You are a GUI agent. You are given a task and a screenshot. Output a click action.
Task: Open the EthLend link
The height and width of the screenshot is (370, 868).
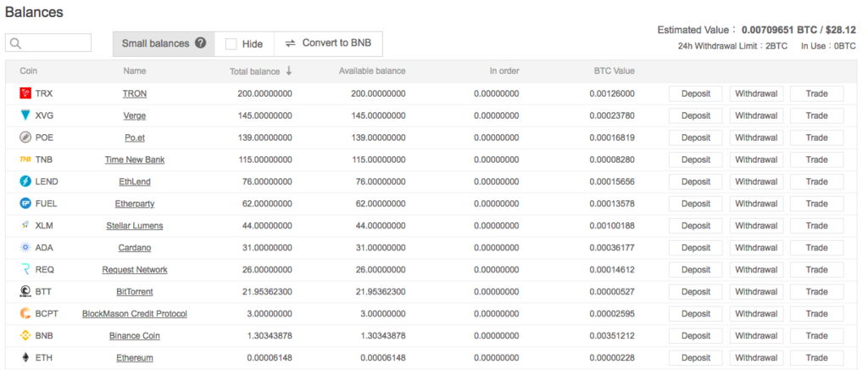coord(135,182)
